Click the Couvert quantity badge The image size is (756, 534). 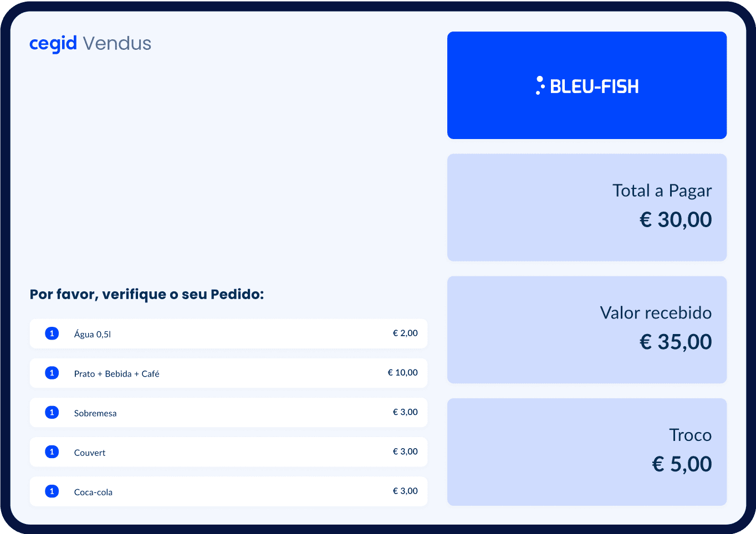(52, 451)
